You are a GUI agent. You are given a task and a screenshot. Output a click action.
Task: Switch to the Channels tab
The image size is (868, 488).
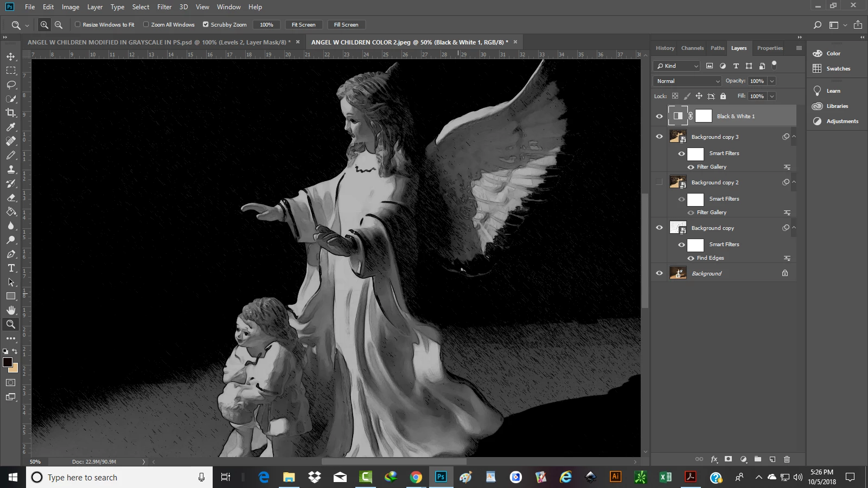click(x=692, y=48)
